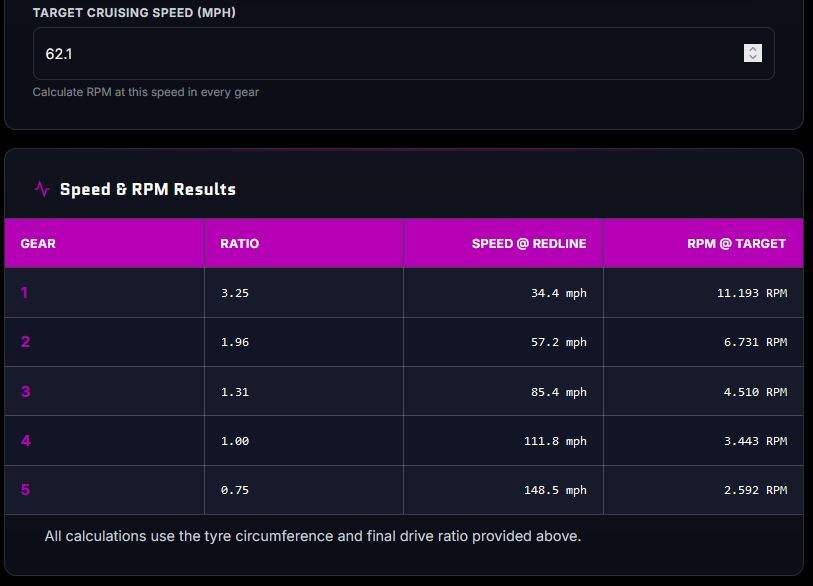
Task: Click the 2.592 RPM value for fifth gear
Action: coord(755,490)
